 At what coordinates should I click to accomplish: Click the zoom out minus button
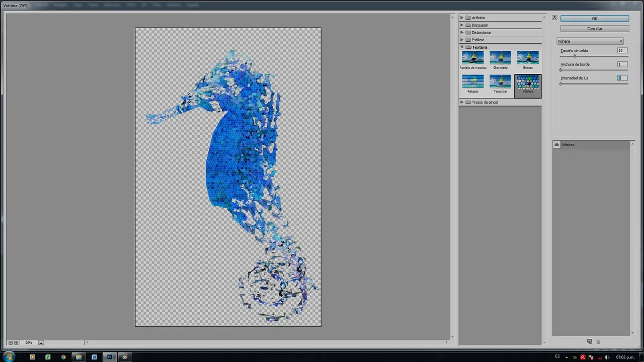(10, 343)
